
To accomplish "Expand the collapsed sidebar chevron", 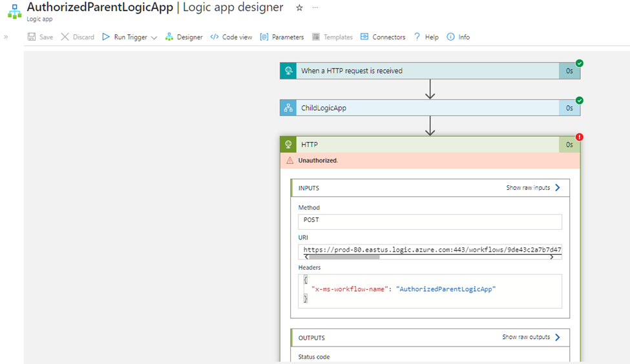I will point(6,37).
